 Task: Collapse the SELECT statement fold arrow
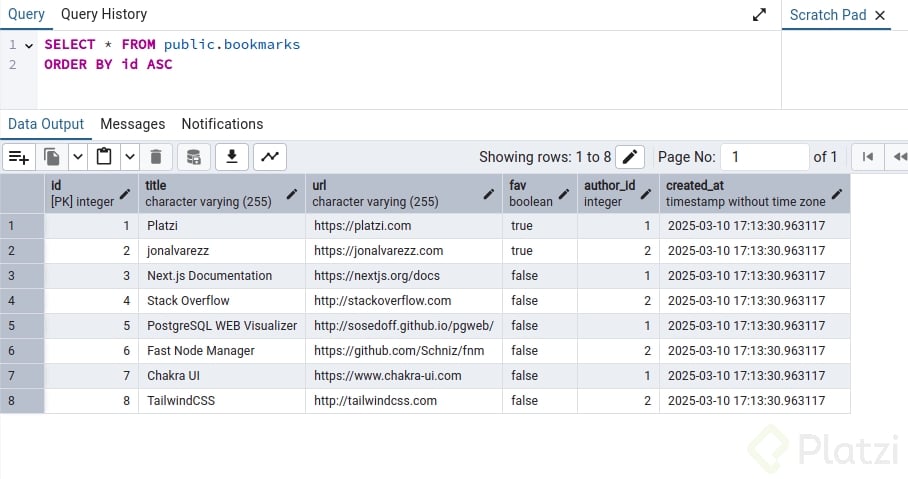[29, 45]
